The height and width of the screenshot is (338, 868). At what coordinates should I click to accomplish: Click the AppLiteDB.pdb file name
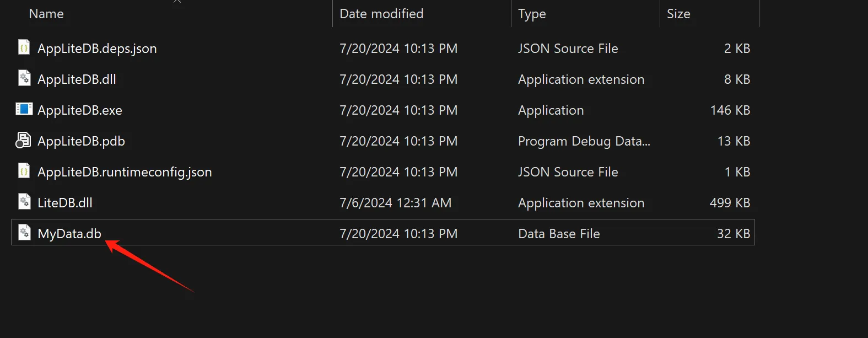pyautogui.click(x=81, y=141)
